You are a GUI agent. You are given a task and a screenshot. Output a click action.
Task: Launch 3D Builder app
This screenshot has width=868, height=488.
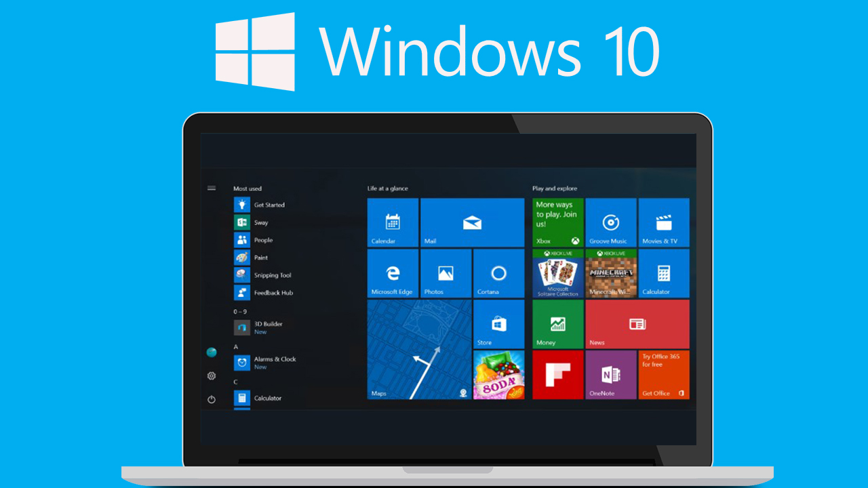tap(259, 327)
